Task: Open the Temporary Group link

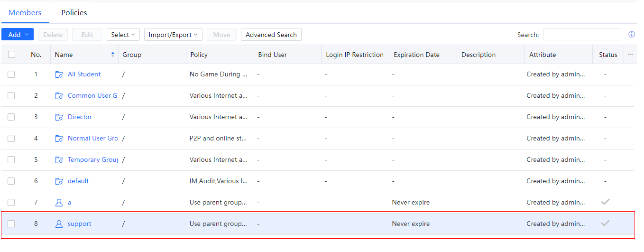Action: 92,160
